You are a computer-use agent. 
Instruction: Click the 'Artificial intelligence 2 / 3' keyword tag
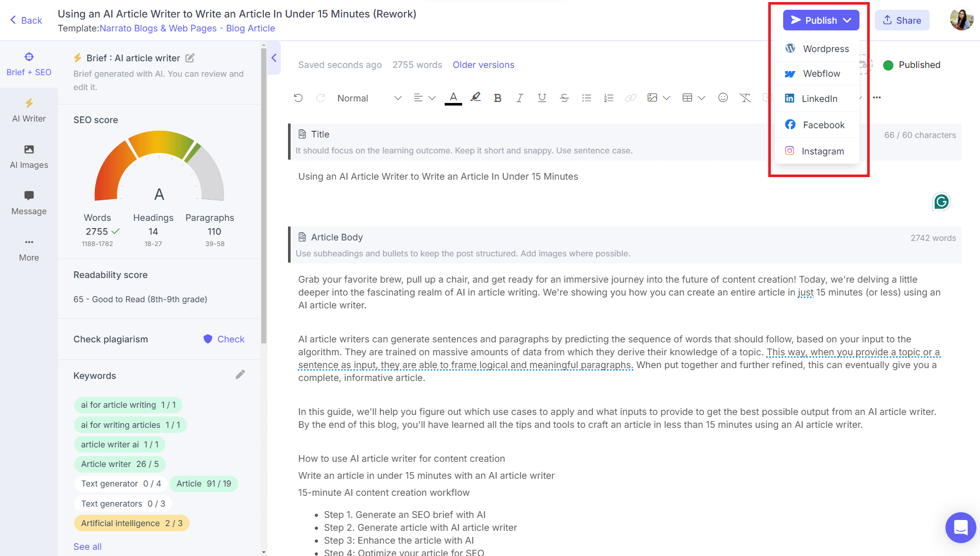[131, 523]
